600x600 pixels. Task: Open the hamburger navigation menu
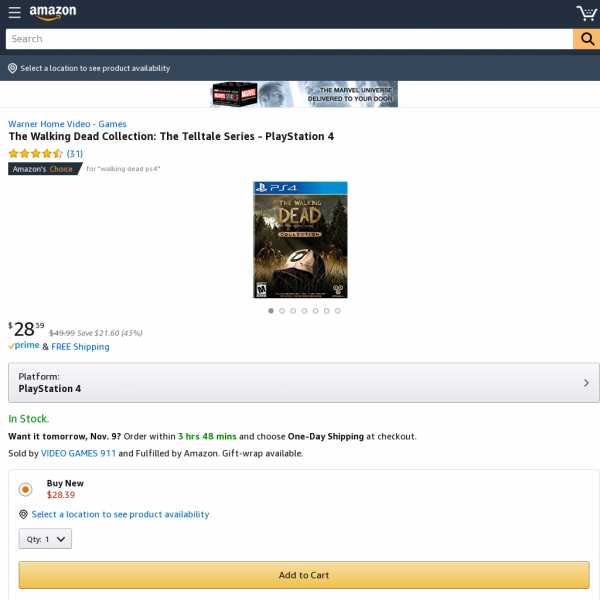15,12
